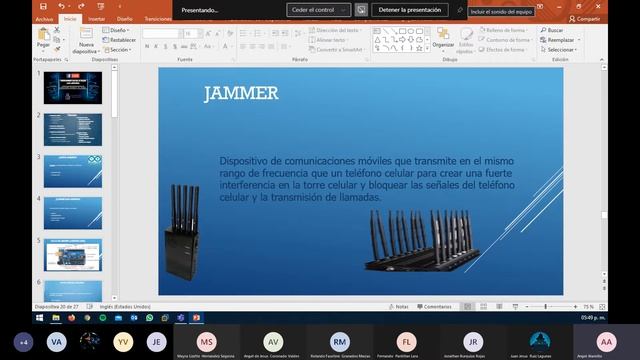
Task: Toggle italic formatting K
Action: pos(156,47)
